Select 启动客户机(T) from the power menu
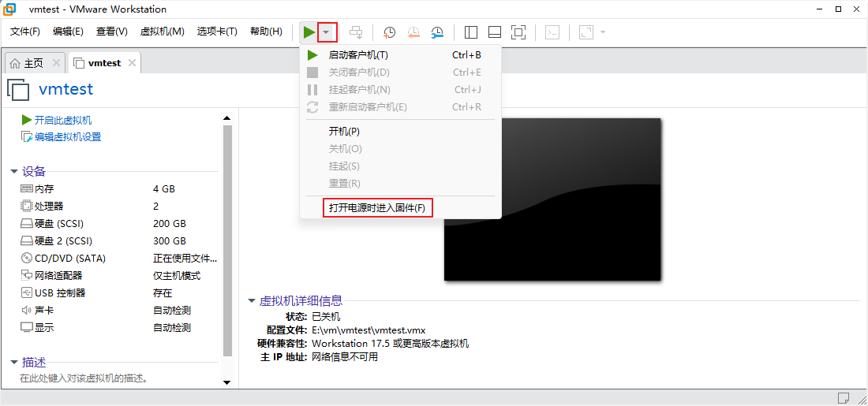 pyautogui.click(x=358, y=55)
